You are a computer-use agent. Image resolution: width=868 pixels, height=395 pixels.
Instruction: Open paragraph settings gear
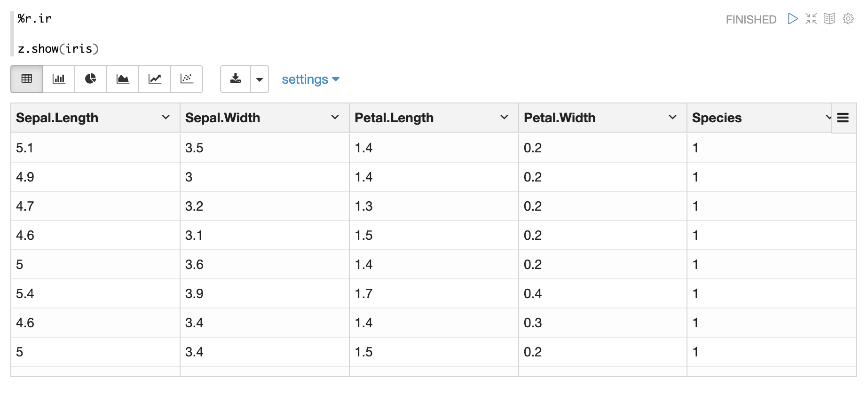pos(848,19)
